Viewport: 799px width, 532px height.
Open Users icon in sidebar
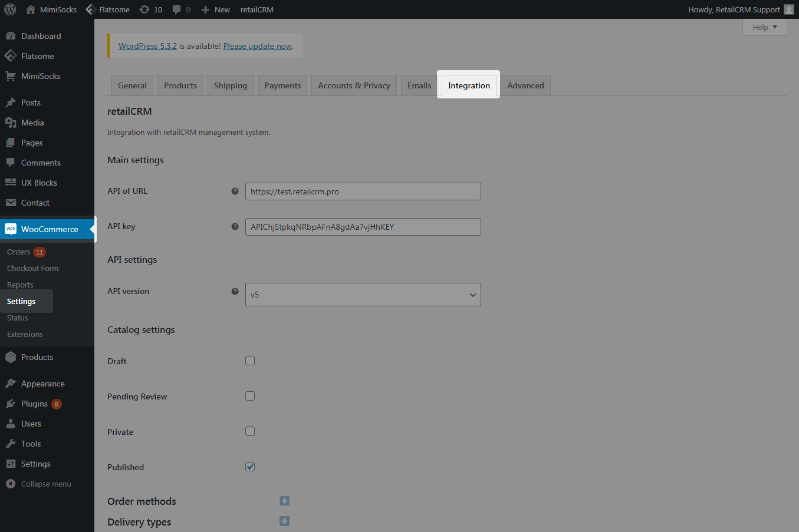pyautogui.click(x=11, y=424)
